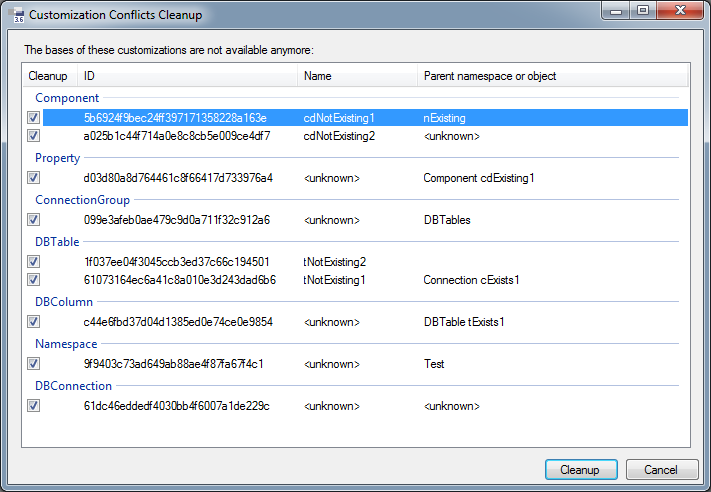Screen dimensions: 711x492
Task: Collapse the Property group header
Action: [58, 158]
